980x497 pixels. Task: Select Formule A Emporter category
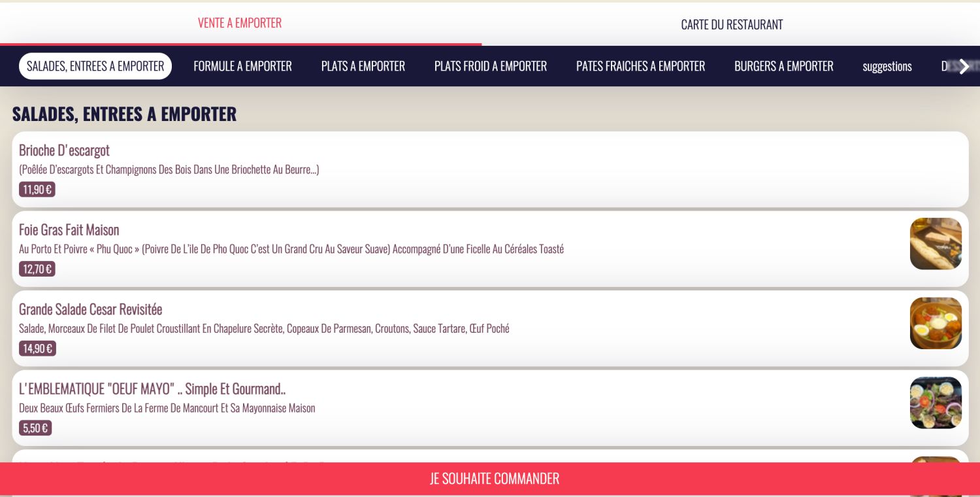[242, 66]
